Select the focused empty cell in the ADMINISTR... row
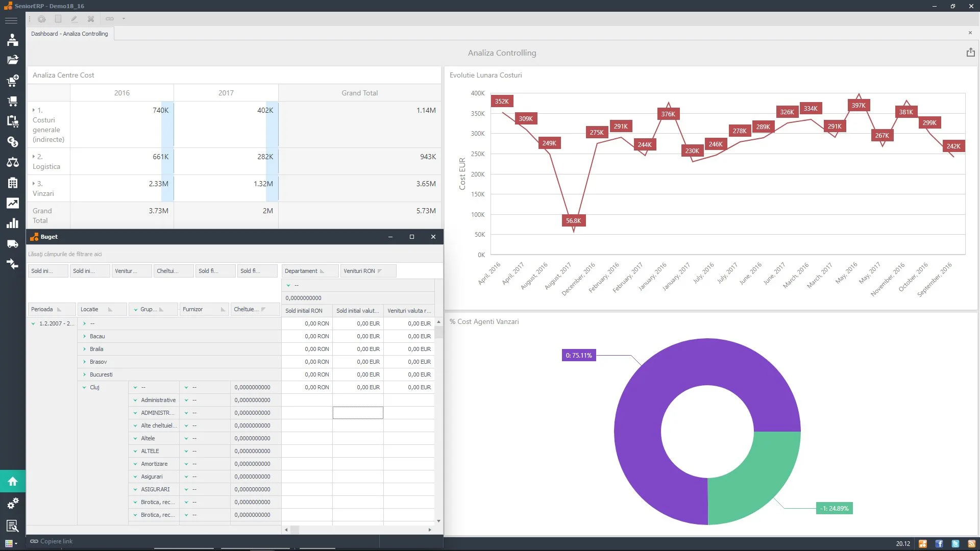The width and height of the screenshot is (980, 551). (x=358, y=413)
